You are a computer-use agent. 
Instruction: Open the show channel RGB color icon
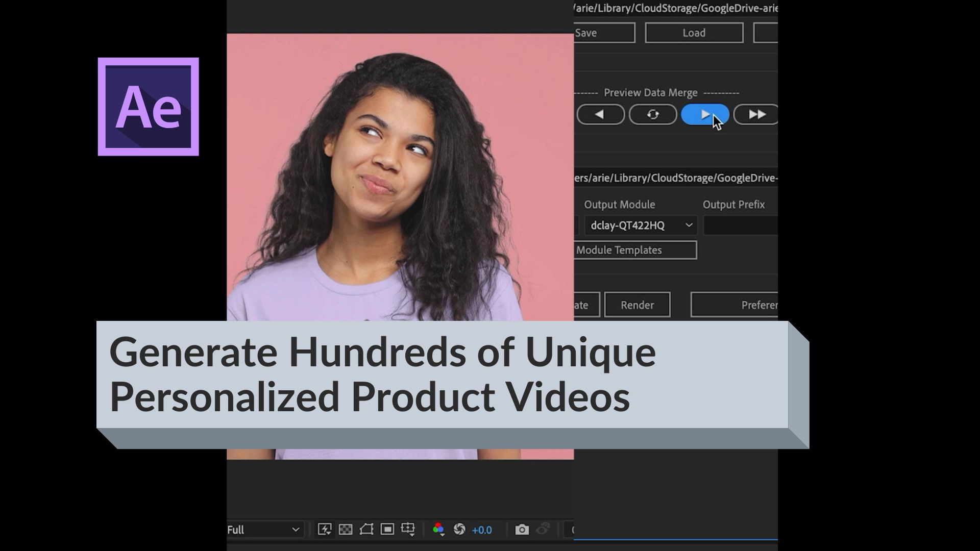coord(438,530)
